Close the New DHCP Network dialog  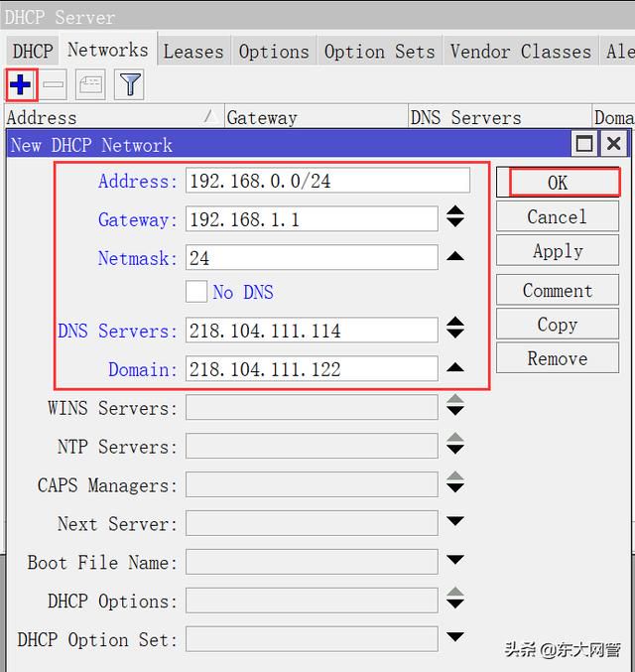pos(614,144)
